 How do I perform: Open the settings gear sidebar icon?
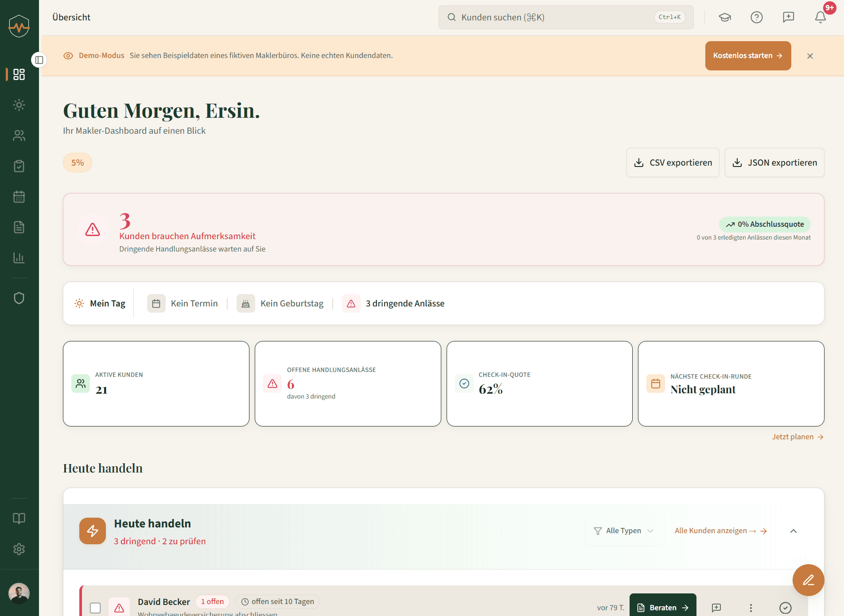[x=19, y=549]
